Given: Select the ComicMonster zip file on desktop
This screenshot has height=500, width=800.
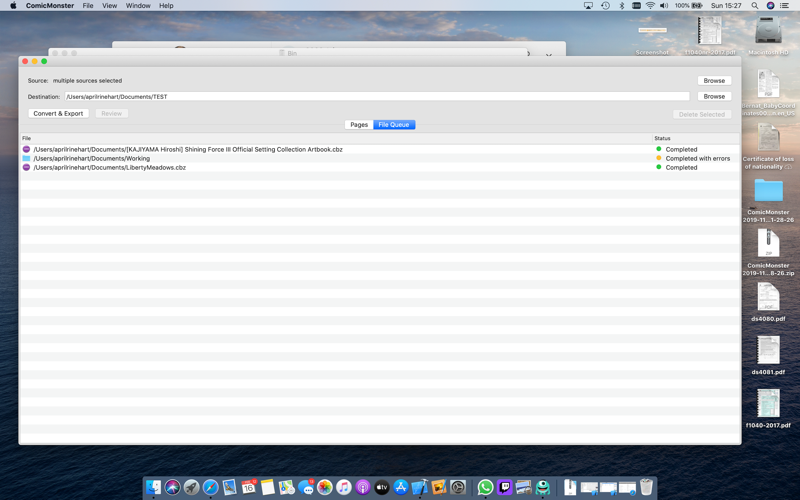Looking at the screenshot, I should pos(768,253).
